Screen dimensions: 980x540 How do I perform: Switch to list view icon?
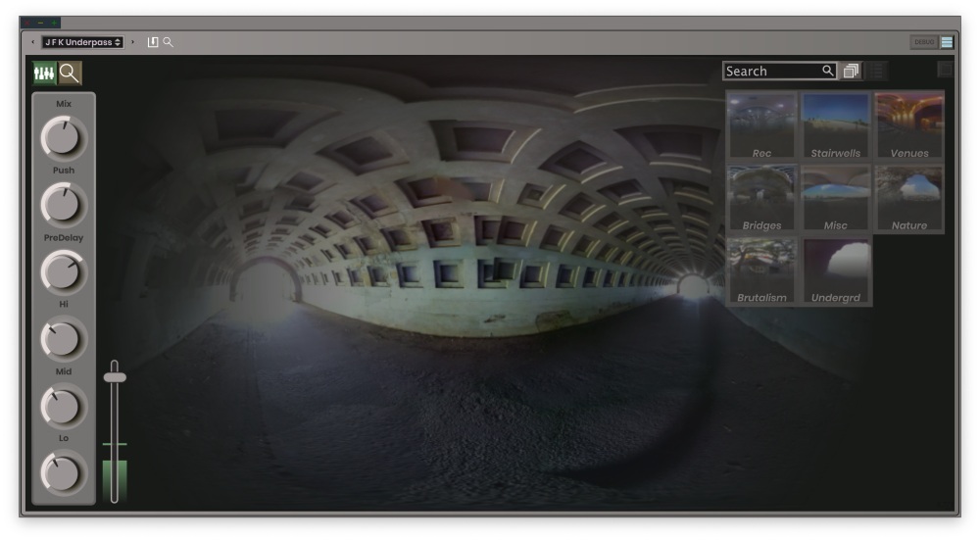[877, 72]
